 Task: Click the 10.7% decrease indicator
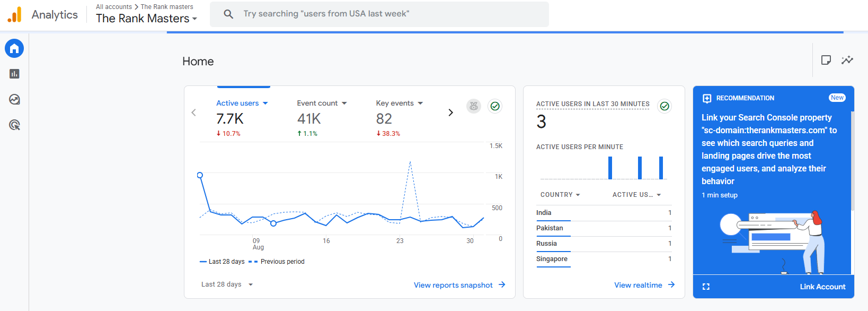click(x=228, y=134)
